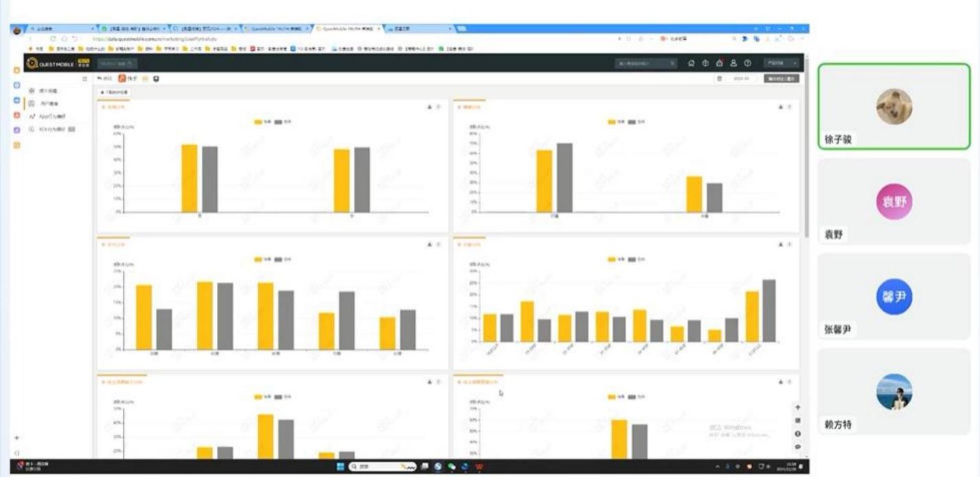Open the home icon in the dark header
The width and height of the screenshot is (980, 477).
(x=691, y=63)
